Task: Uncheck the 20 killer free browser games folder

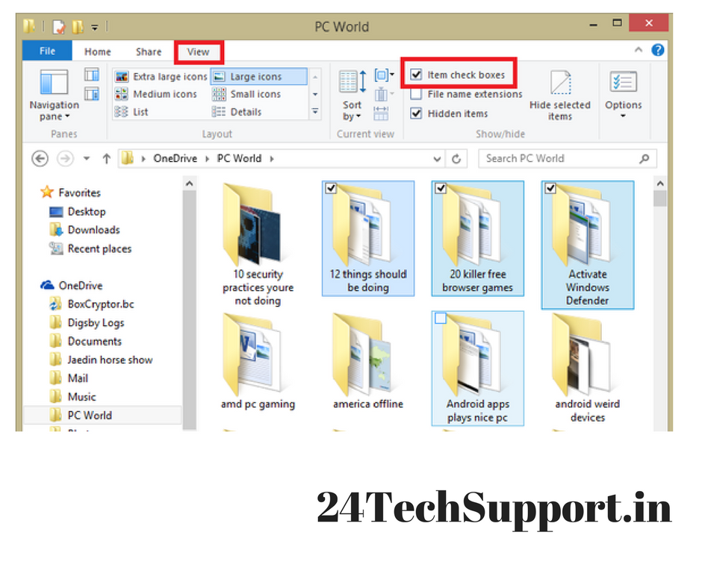Action: point(441,188)
